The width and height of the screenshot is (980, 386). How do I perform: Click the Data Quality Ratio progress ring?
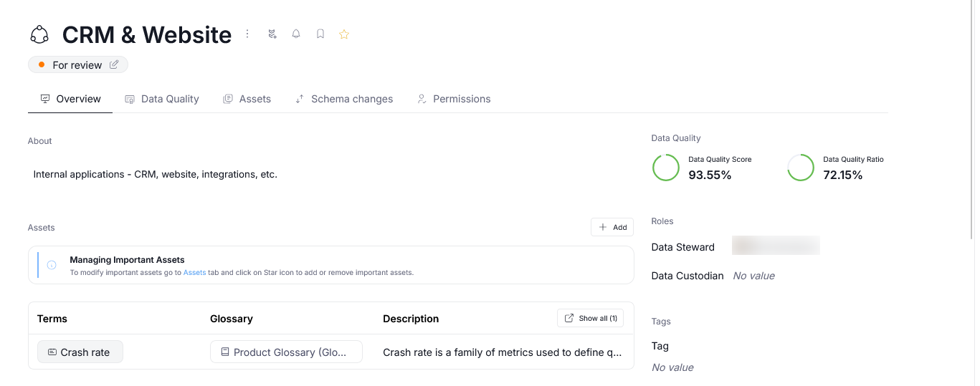[x=800, y=168]
